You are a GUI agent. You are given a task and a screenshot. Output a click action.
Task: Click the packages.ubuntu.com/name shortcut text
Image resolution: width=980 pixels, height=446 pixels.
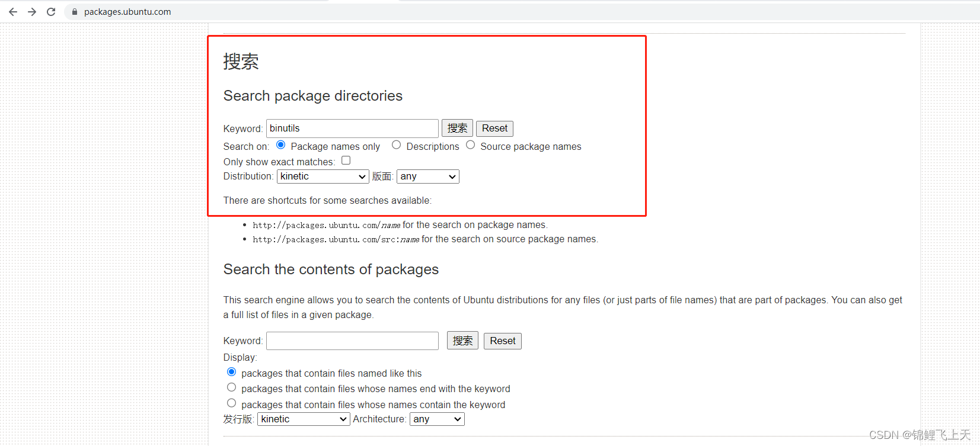pyautogui.click(x=327, y=225)
